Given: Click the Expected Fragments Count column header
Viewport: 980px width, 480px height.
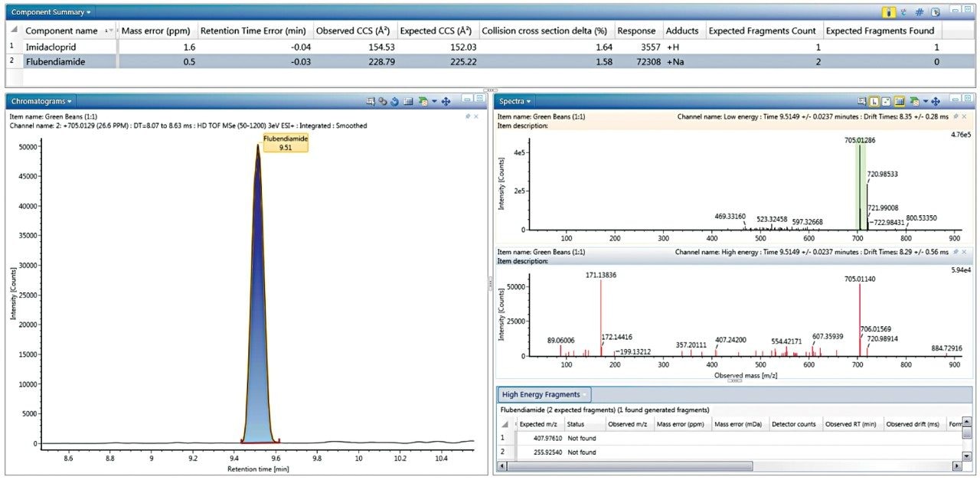Looking at the screenshot, I should point(763,31).
